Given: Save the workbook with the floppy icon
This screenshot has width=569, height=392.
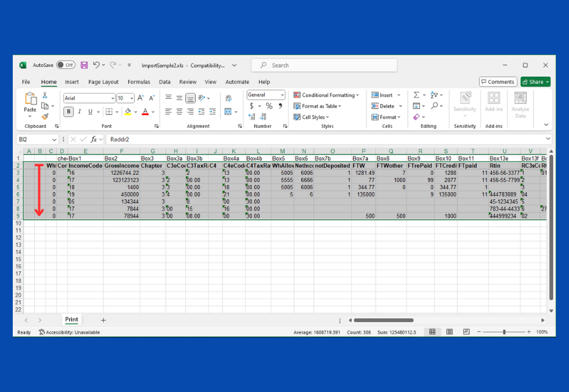Looking at the screenshot, I should pos(84,66).
